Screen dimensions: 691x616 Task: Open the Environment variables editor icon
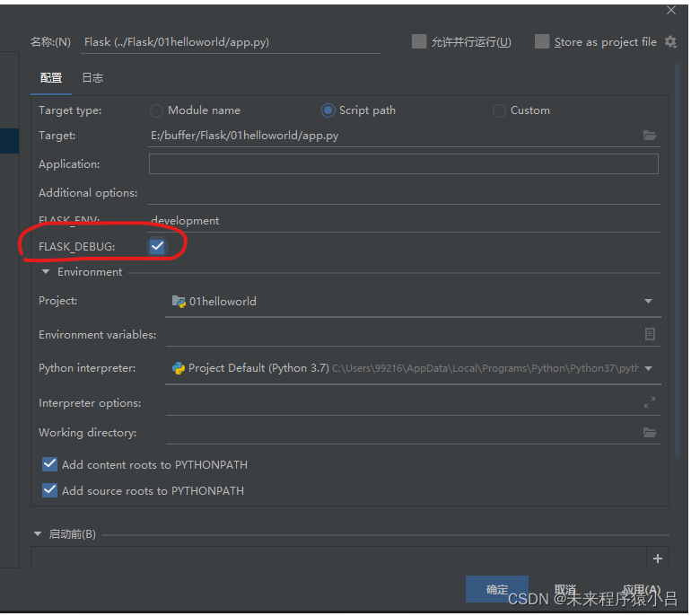pos(650,334)
